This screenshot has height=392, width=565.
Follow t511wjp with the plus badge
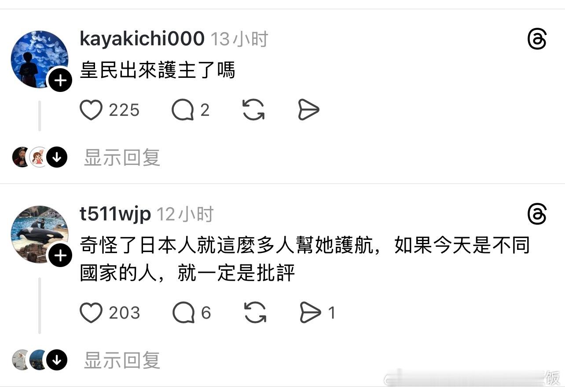pyautogui.click(x=60, y=256)
